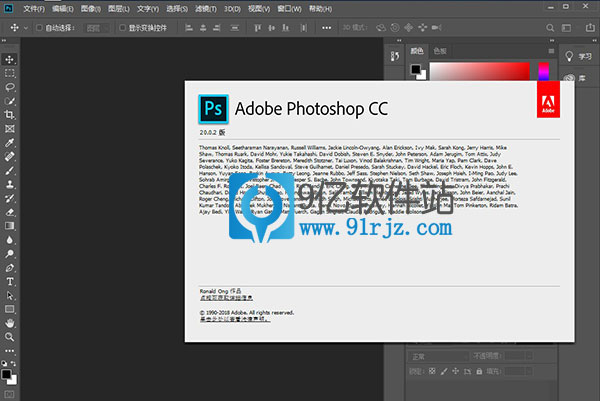
Task: Click align top edges icon
Action: pyautogui.click(x=258, y=28)
